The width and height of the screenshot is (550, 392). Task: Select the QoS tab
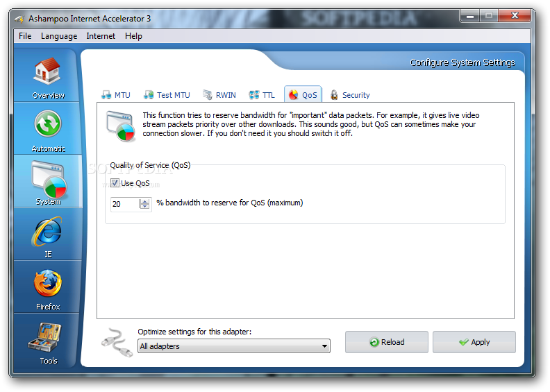coord(303,94)
